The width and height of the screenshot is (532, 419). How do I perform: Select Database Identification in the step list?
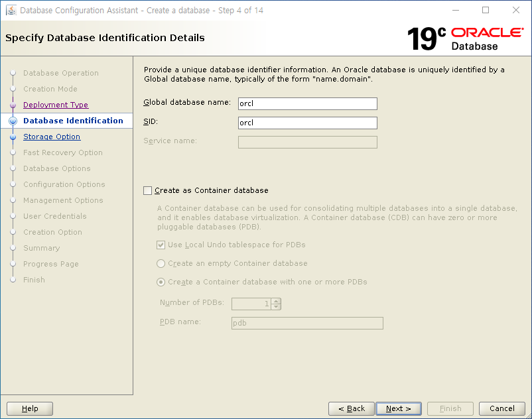(73, 121)
